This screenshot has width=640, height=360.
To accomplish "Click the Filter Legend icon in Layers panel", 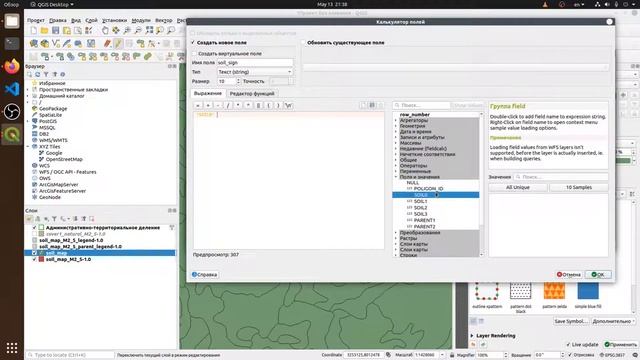I will (x=54, y=219).
